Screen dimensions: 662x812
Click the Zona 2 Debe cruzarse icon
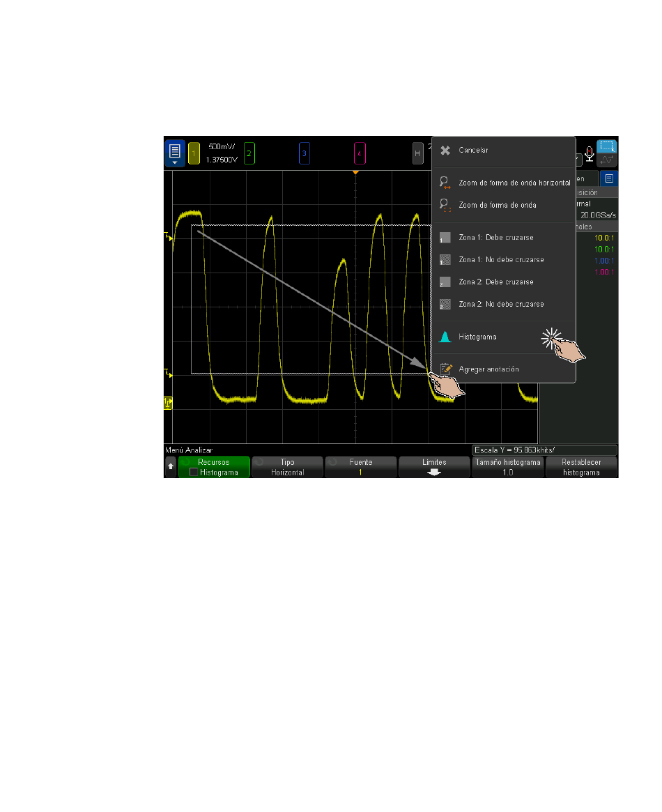coord(445,282)
